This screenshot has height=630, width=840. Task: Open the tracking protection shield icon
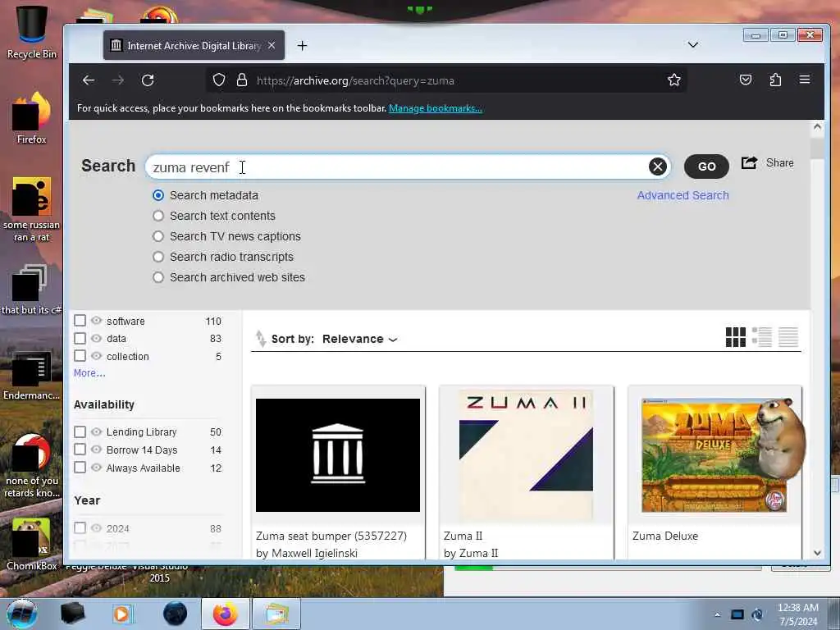218,80
